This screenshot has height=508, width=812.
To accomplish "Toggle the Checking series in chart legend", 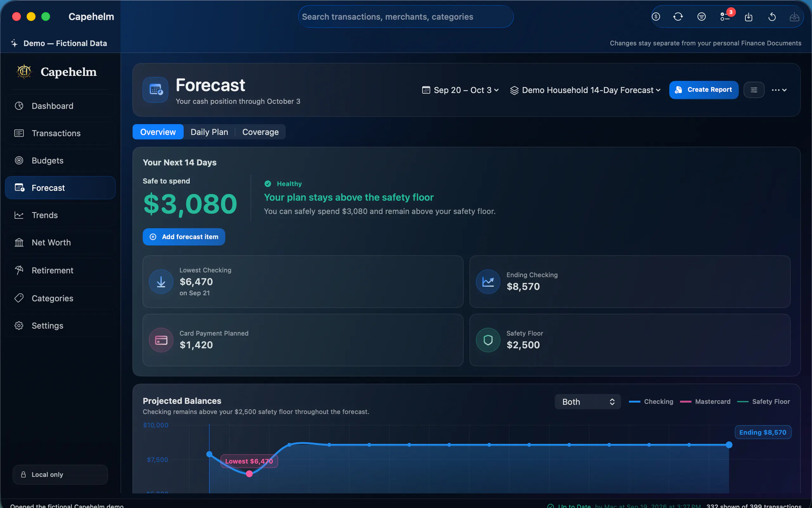I will (x=651, y=402).
